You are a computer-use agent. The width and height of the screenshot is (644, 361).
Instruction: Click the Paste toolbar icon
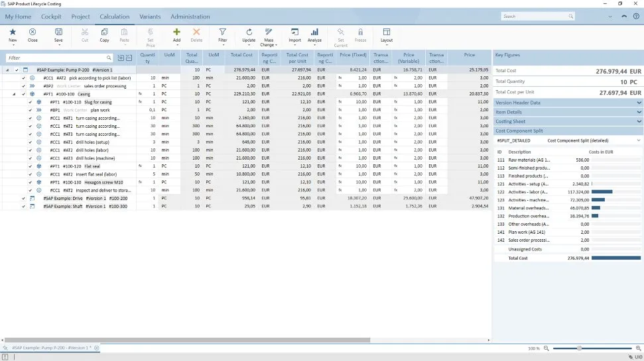click(x=124, y=32)
